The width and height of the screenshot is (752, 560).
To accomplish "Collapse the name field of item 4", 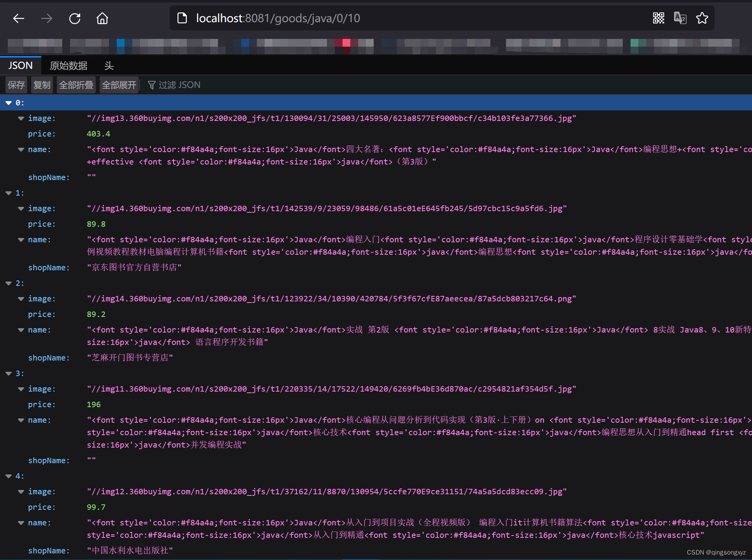I will 21,523.
